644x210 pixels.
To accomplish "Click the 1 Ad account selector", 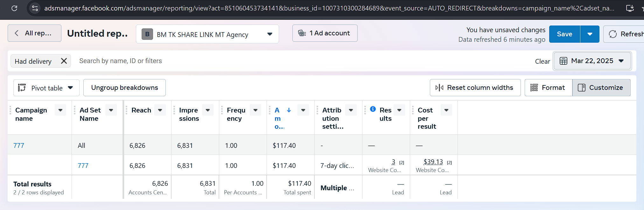I will pyautogui.click(x=325, y=33).
